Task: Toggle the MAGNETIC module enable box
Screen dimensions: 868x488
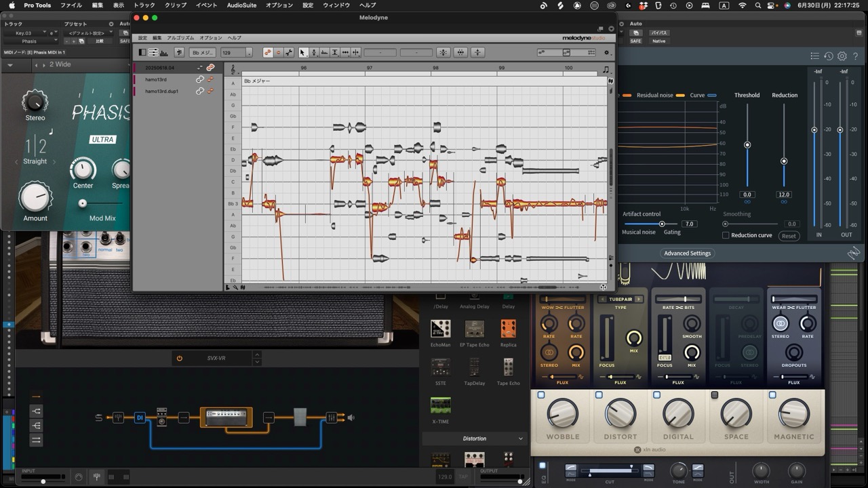Action: 772,395
